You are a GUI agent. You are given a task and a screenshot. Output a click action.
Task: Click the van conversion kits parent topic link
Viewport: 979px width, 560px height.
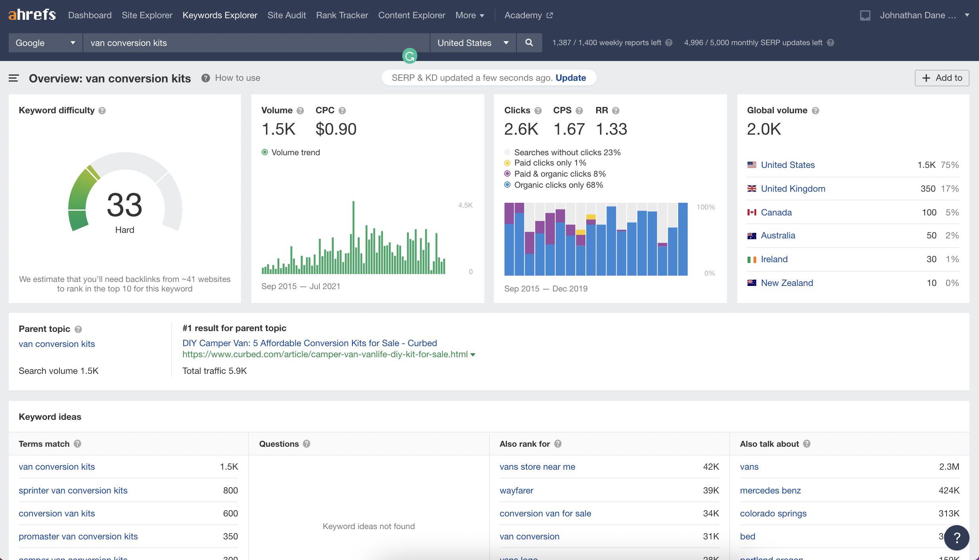tap(56, 343)
